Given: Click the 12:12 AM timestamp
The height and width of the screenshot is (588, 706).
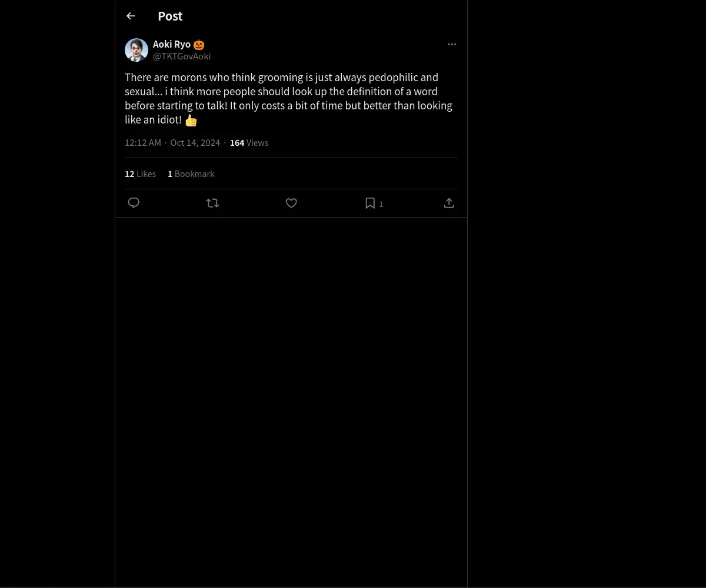Looking at the screenshot, I should 143,143.
